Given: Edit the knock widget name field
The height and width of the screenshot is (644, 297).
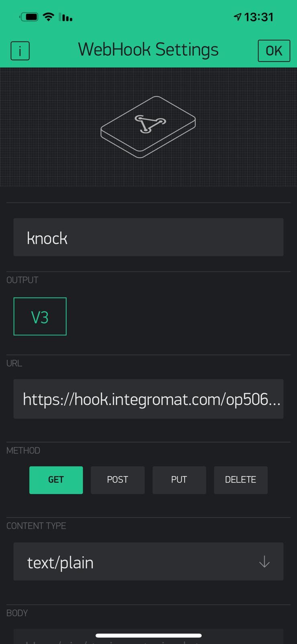Looking at the screenshot, I should (148, 237).
